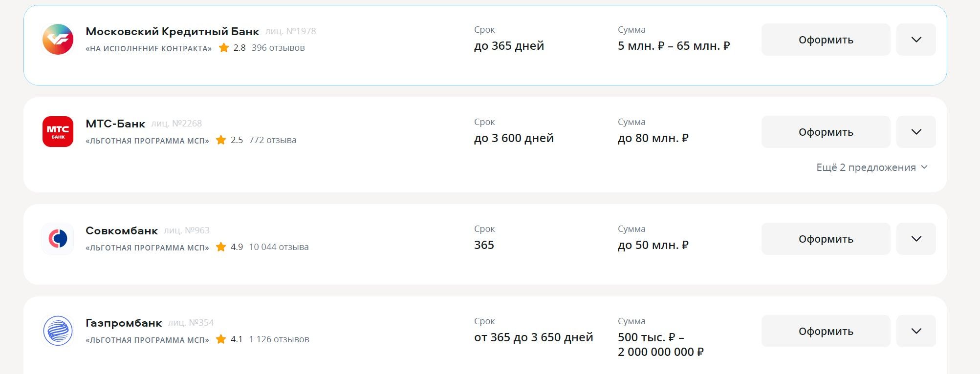Click the rating star for Газпромбанк
Image resolution: width=980 pixels, height=374 pixels.
click(x=221, y=339)
